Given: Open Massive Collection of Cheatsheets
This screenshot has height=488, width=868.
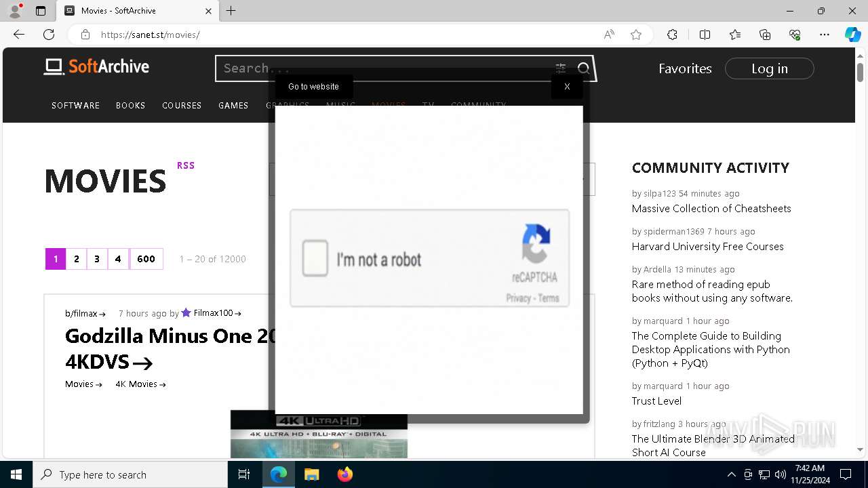Looking at the screenshot, I should click(x=711, y=209).
